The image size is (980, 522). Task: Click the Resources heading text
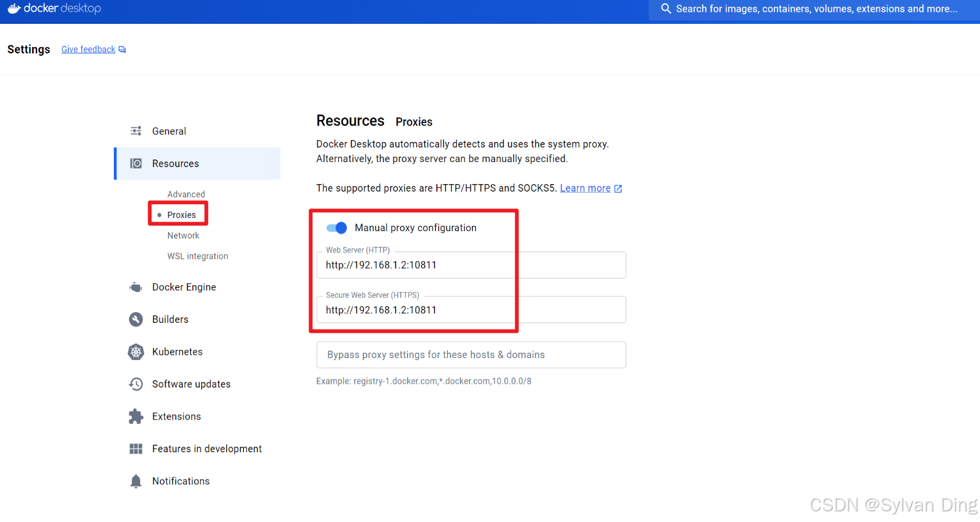coord(350,121)
